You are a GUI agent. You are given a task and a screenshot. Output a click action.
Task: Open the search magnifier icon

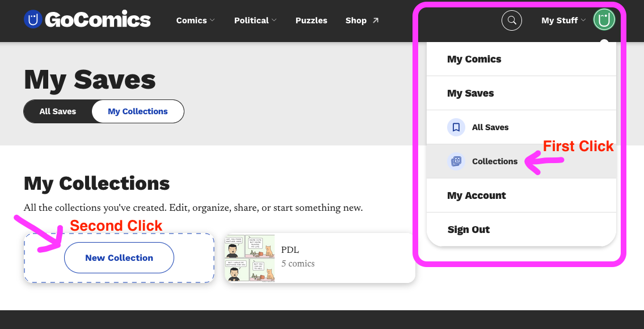pyautogui.click(x=512, y=20)
